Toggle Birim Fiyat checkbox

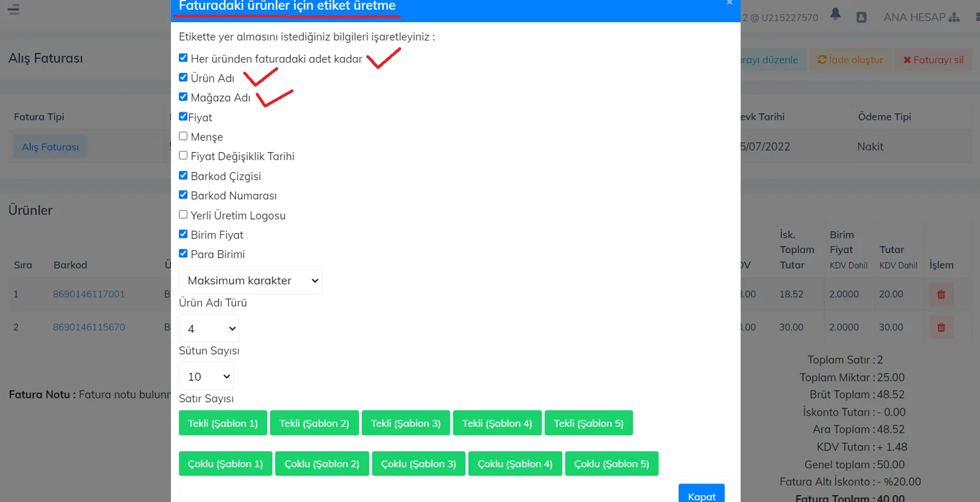point(183,234)
